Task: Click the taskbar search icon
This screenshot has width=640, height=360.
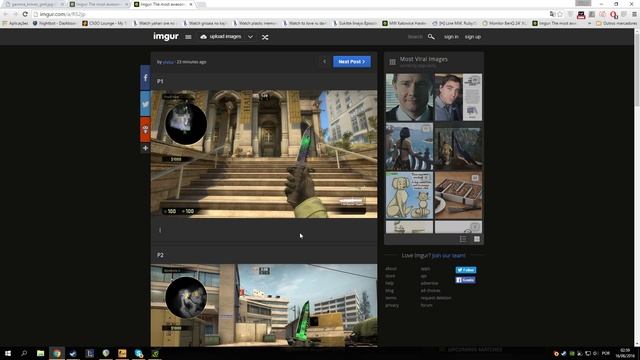Action: [x=24, y=353]
